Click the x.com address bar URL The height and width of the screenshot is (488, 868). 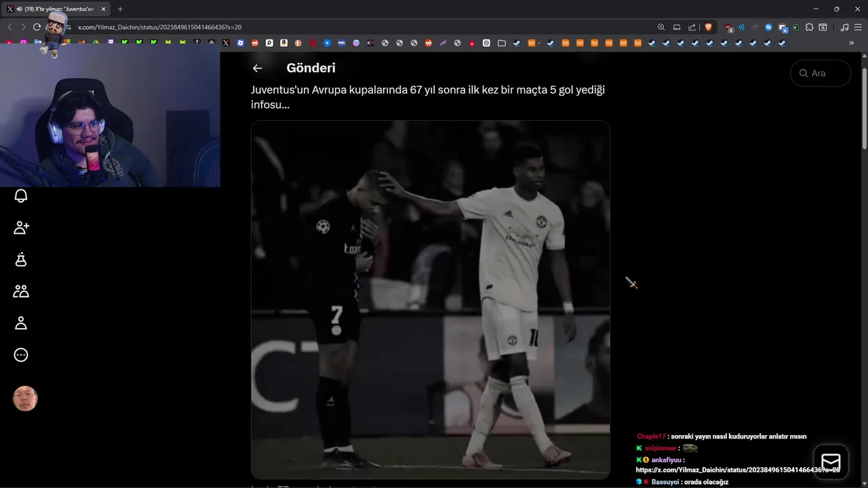point(159,27)
